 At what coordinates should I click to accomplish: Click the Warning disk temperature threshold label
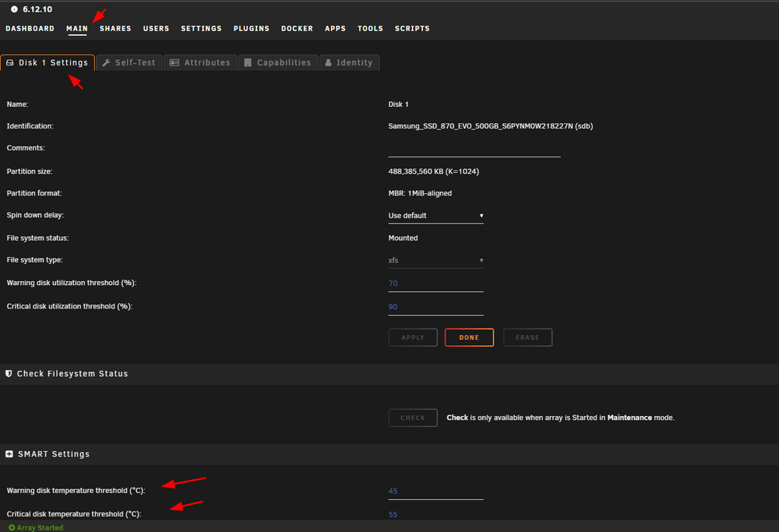[x=76, y=491]
